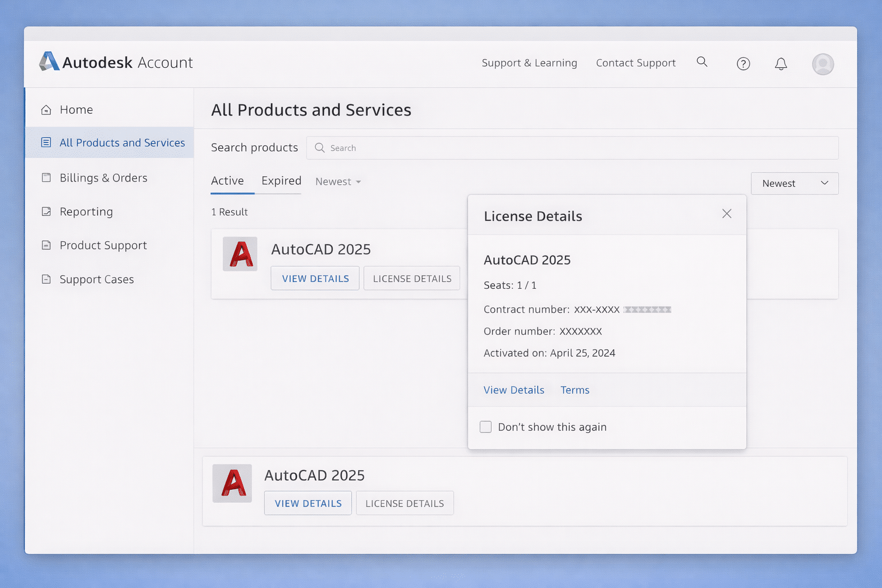Image resolution: width=882 pixels, height=588 pixels.
Task: Open Support Cases from the sidebar
Action: [x=97, y=279]
